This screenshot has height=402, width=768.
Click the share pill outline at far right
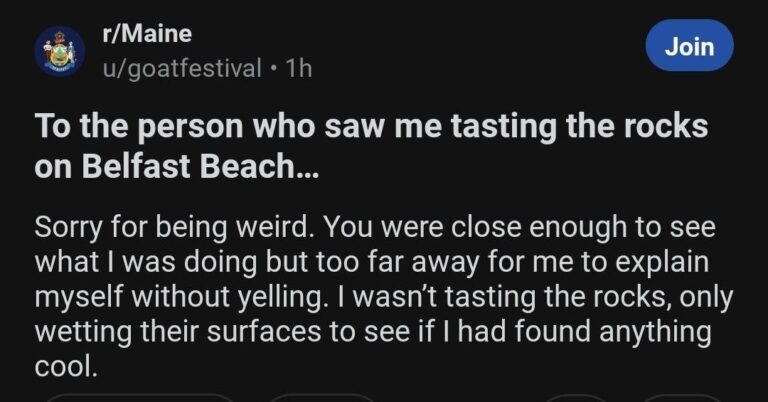[x=683, y=398]
